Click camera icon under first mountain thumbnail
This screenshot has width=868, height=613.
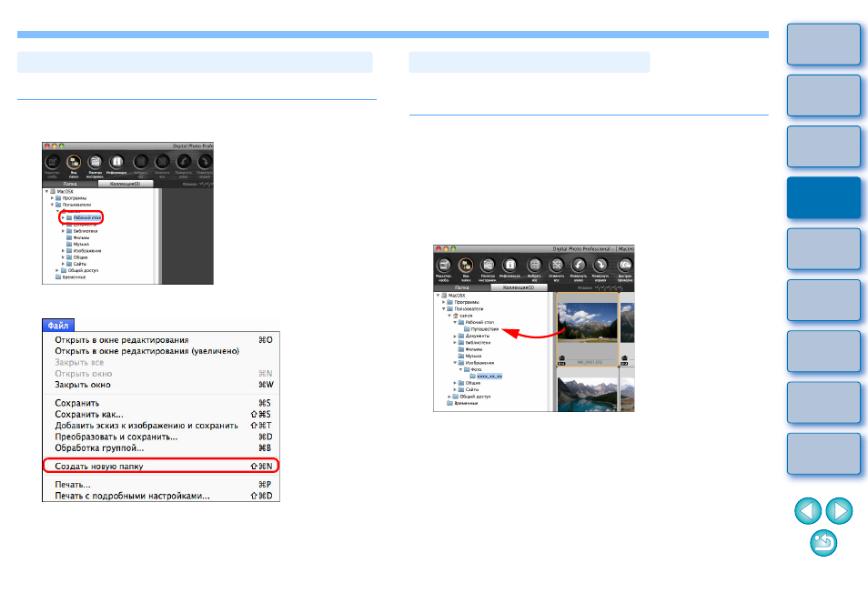[561, 360]
